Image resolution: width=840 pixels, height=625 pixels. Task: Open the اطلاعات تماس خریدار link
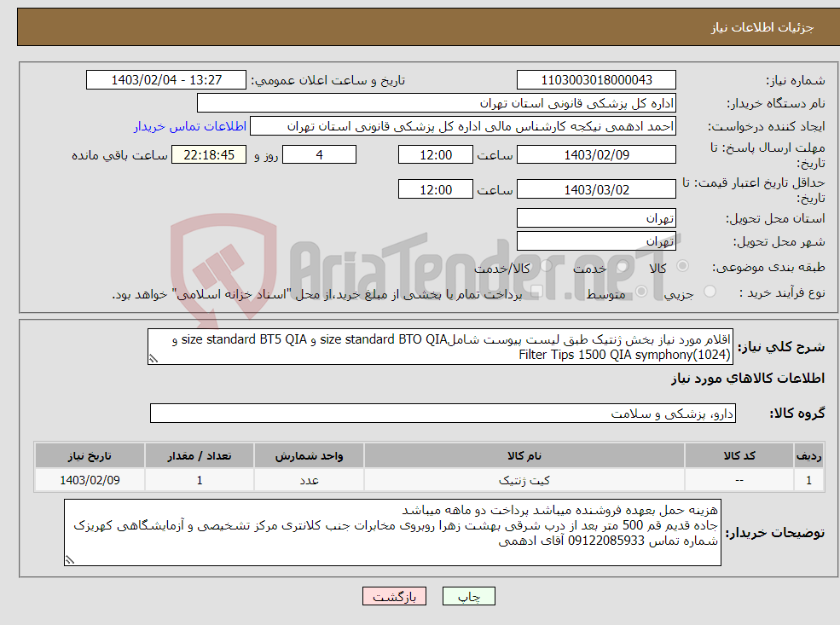pyautogui.click(x=190, y=126)
